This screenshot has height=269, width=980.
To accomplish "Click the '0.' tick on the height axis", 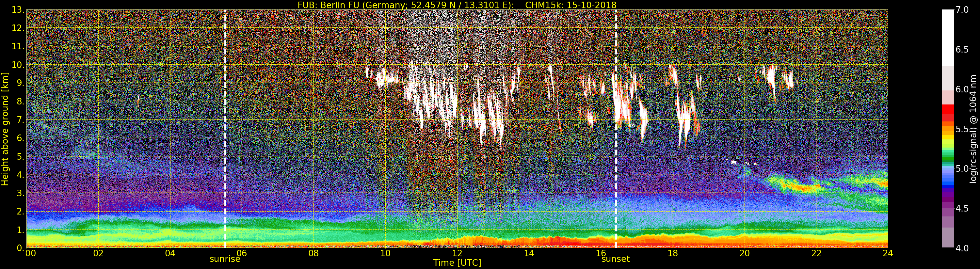I will [x=21, y=248].
